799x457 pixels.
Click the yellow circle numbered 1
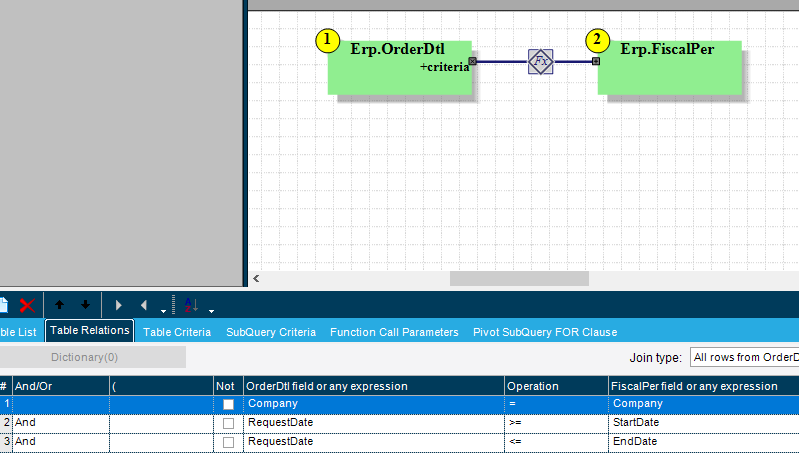[327, 41]
